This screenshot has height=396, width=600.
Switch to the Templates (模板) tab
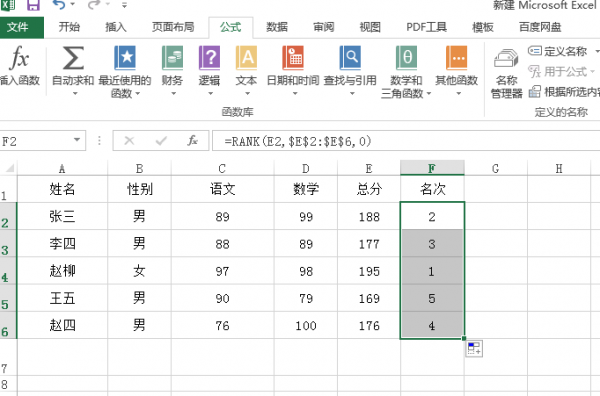click(x=483, y=27)
